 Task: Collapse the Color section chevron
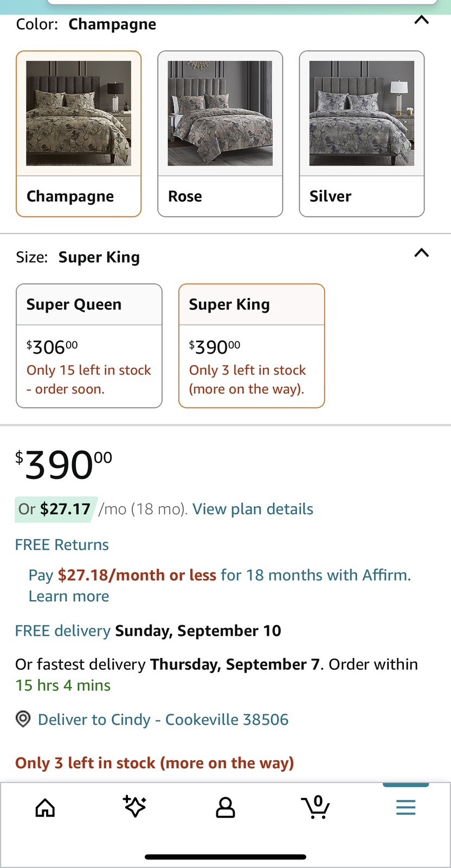tap(422, 21)
